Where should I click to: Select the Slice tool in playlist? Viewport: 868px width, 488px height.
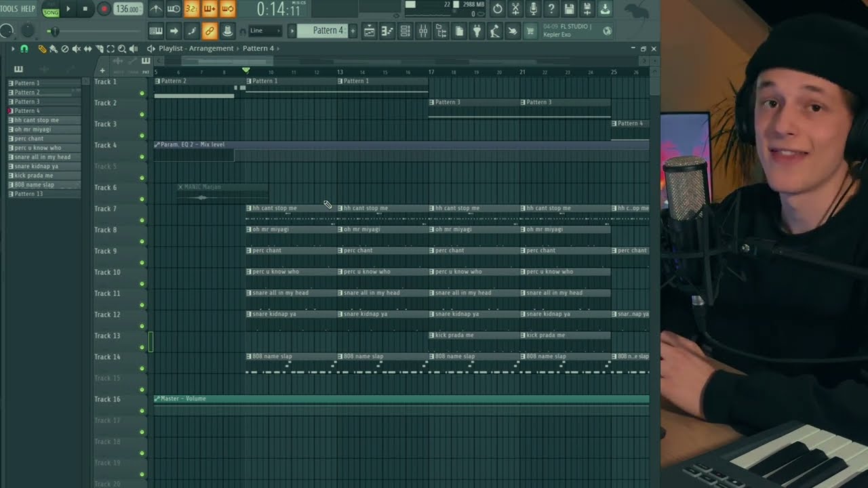pos(99,49)
